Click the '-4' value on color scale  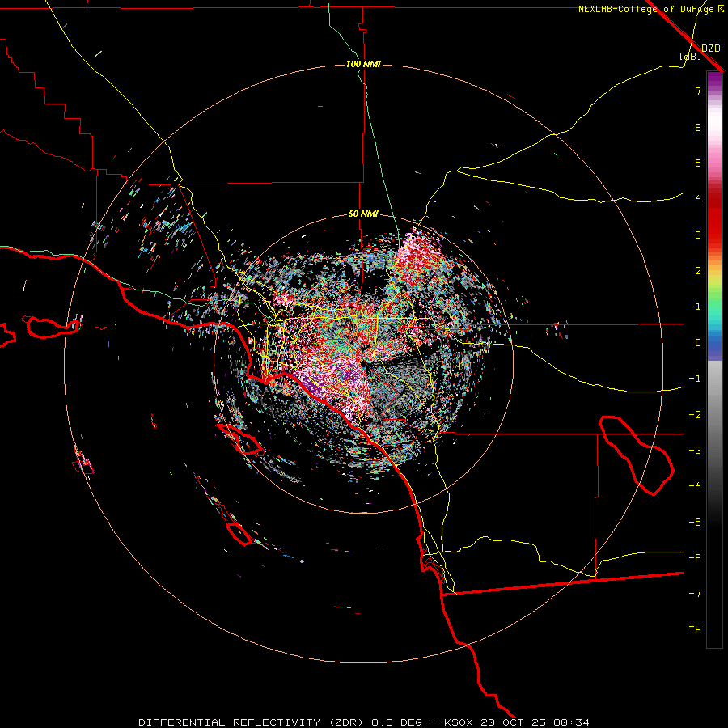695,486
